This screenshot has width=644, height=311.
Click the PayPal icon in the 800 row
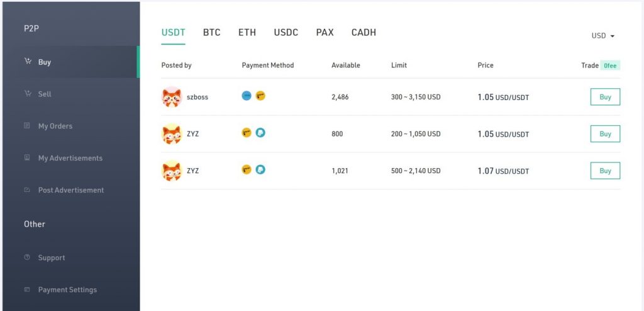pyautogui.click(x=260, y=133)
